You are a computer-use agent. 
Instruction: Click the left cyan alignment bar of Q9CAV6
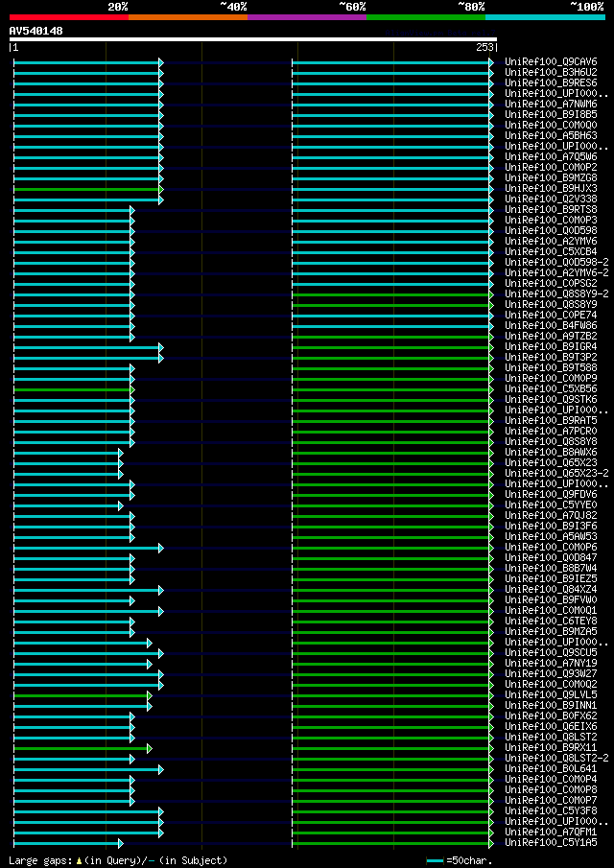click(x=88, y=62)
